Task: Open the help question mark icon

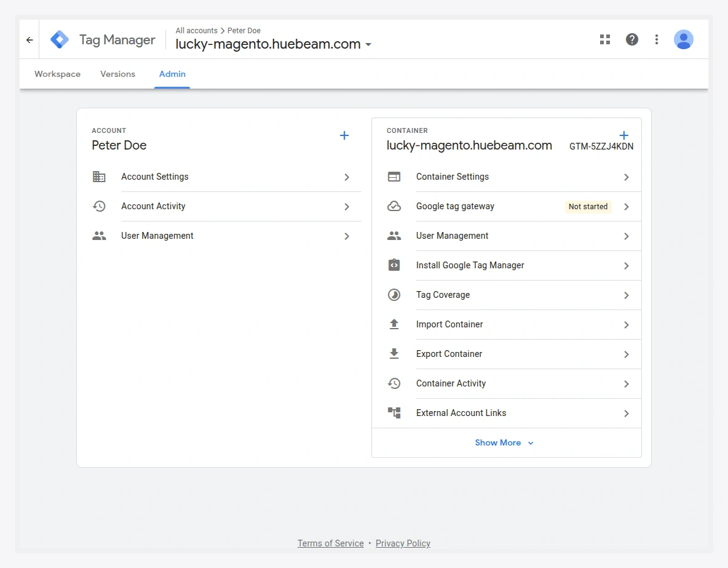Action: pyautogui.click(x=631, y=39)
